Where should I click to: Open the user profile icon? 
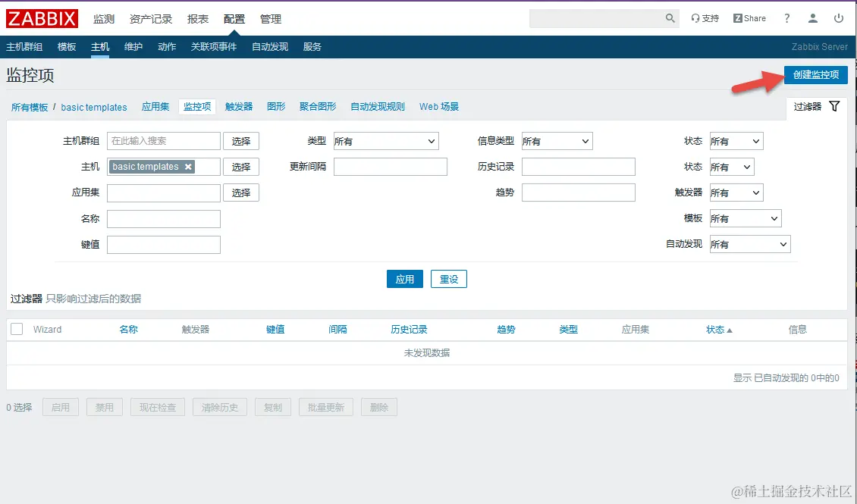tap(812, 17)
